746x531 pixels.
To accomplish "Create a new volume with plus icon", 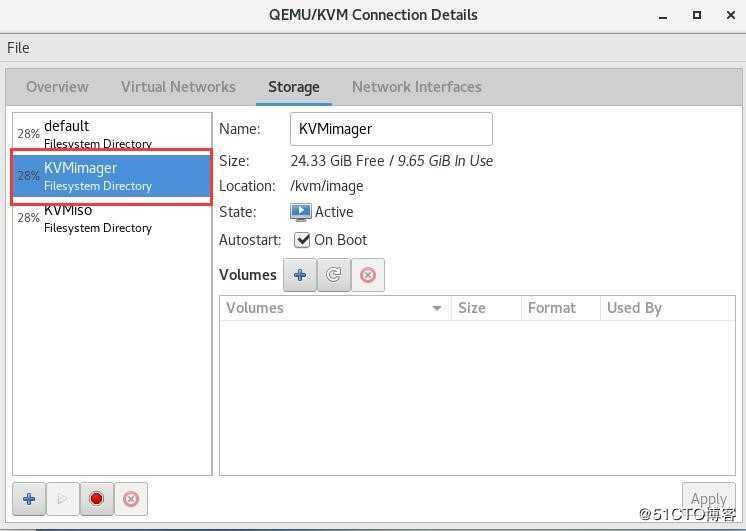I will click(x=300, y=275).
